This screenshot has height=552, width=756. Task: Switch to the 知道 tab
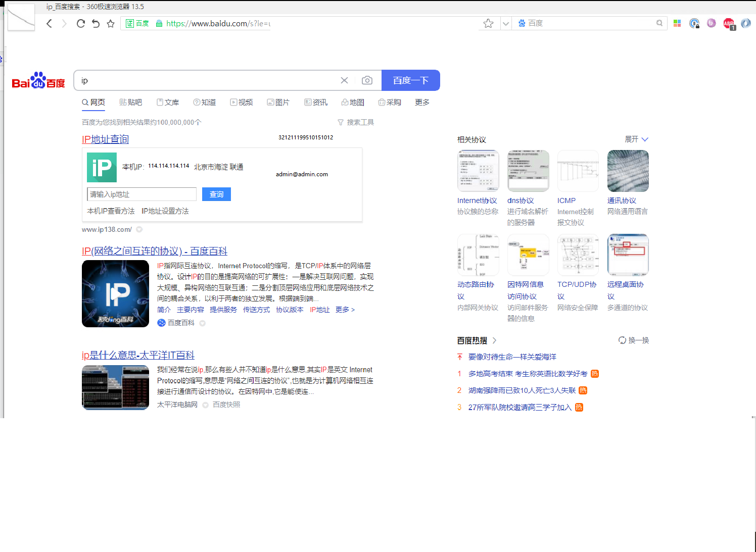click(205, 102)
